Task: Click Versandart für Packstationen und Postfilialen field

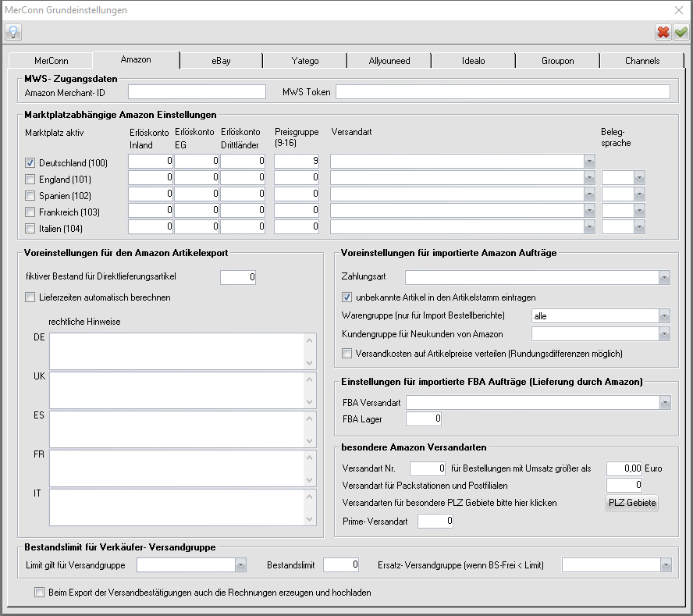Action: click(x=624, y=485)
